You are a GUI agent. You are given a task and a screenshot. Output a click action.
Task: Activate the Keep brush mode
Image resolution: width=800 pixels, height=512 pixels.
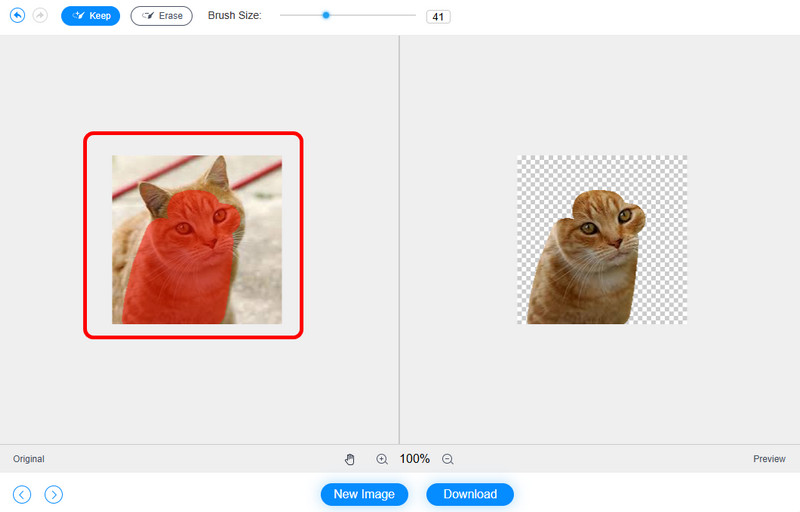(91, 16)
